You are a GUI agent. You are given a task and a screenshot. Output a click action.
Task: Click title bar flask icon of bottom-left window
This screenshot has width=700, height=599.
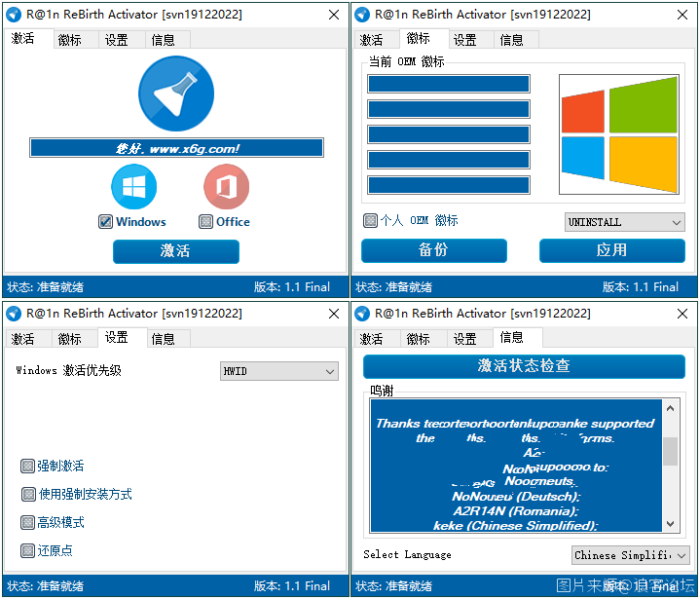(14, 314)
